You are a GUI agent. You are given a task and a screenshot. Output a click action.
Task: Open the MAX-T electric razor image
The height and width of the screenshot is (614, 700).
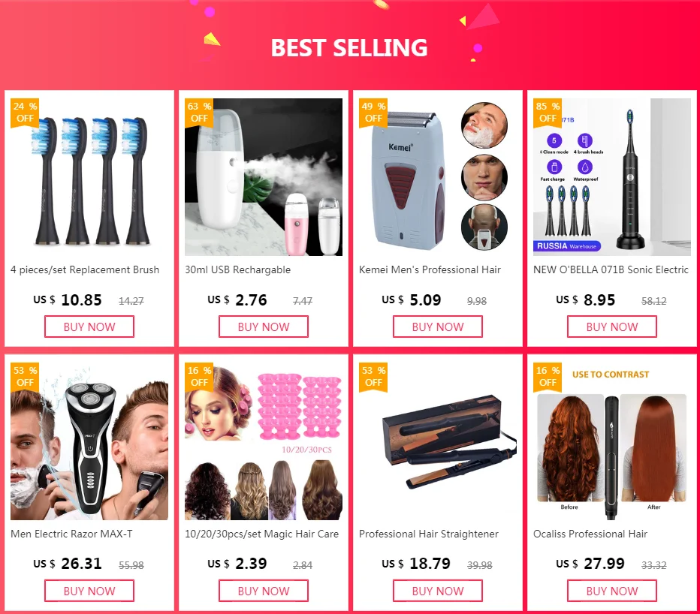[x=89, y=441]
